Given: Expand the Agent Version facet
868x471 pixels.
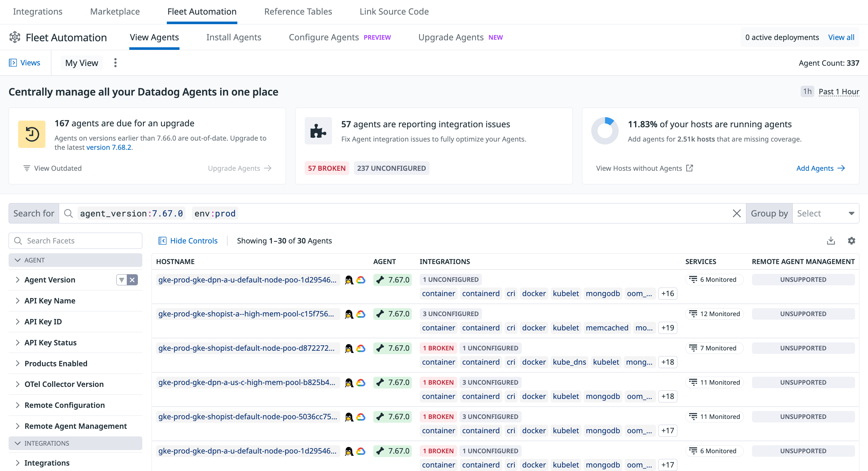Looking at the screenshot, I should tap(17, 280).
